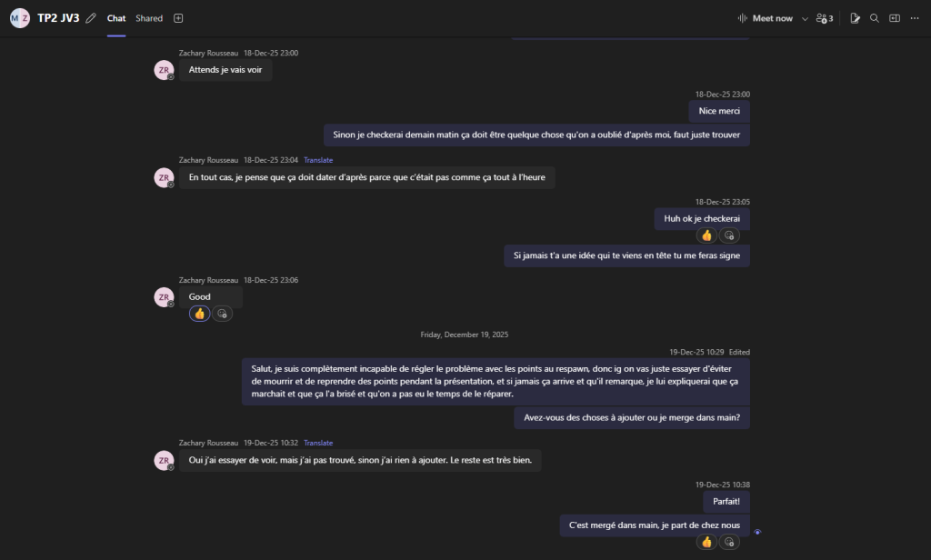Click Translate on the 23:04 Zachary message
Viewport: 931px width, 560px height.
pyautogui.click(x=318, y=160)
